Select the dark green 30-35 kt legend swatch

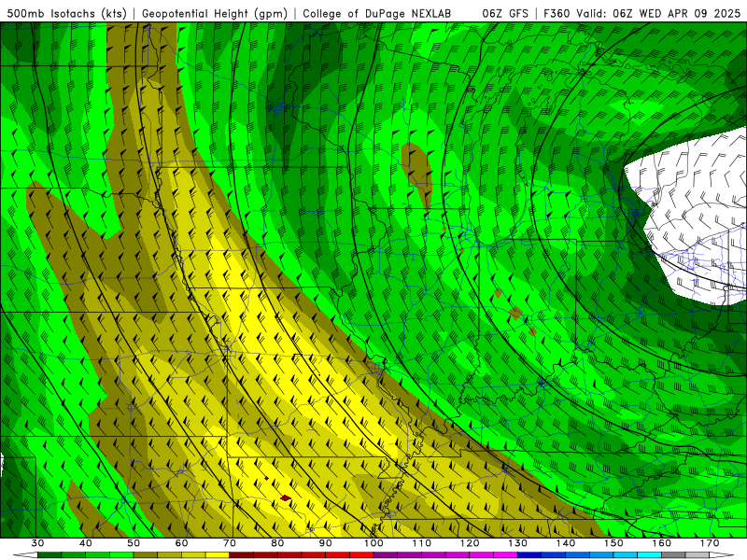point(49,555)
